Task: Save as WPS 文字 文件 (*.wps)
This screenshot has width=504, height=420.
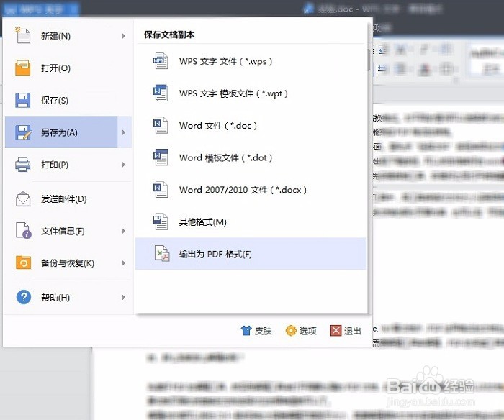Action: (251, 61)
